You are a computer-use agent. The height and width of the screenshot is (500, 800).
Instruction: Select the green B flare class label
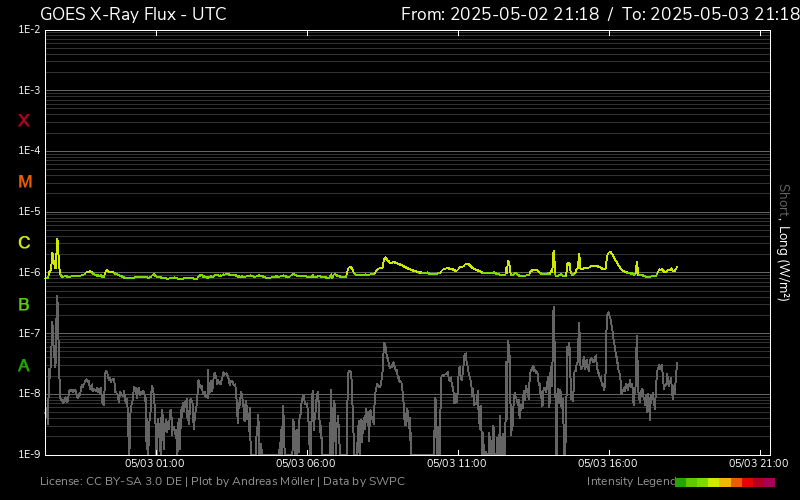point(24,304)
